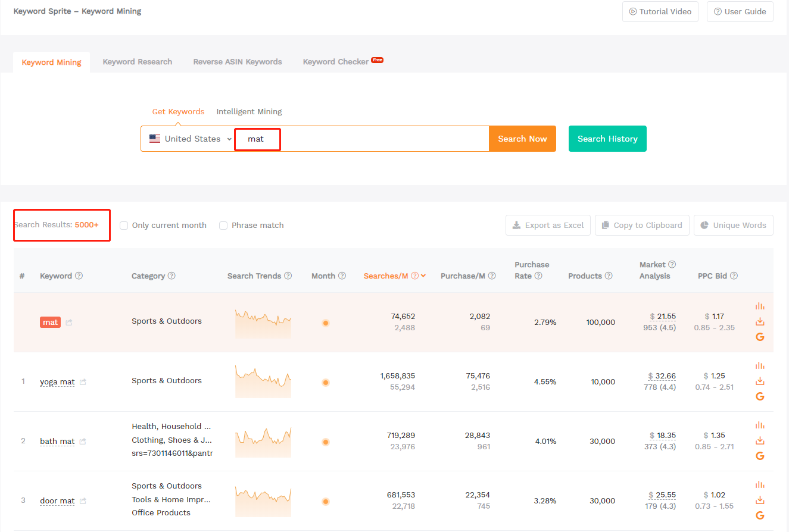The width and height of the screenshot is (789, 532).
Task: Click the keyword search input field
Action: tap(381, 139)
